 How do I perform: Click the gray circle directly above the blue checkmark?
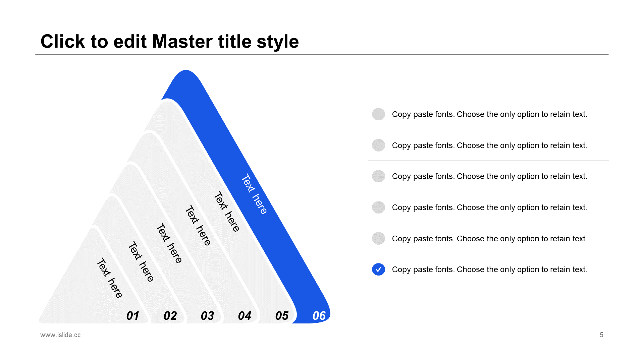tap(378, 238)
